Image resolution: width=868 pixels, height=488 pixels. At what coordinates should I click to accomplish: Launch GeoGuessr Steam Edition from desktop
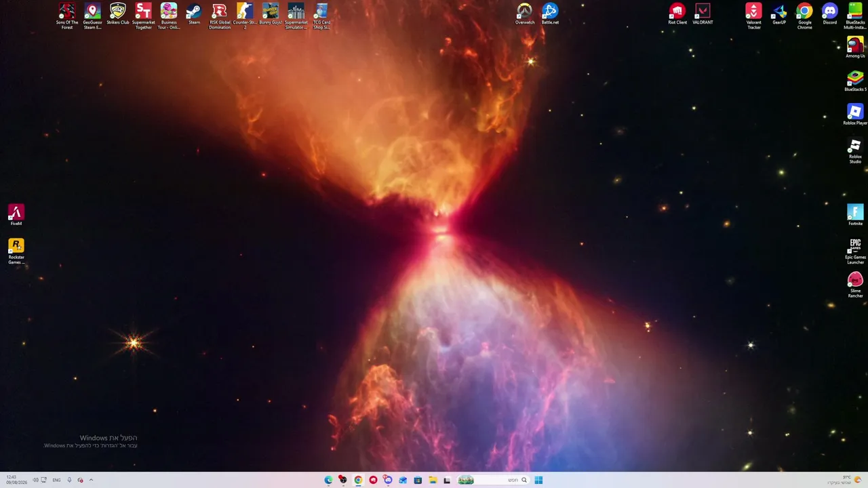[92, 16]
